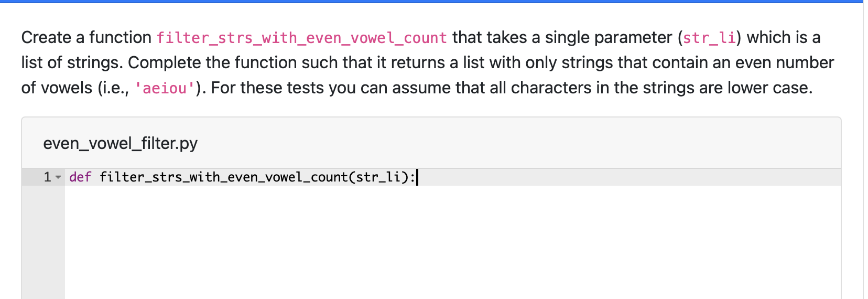Click the 'aeiou' inline code snippet
Viewport: 868px width, 299px height.
coord(165,88)
